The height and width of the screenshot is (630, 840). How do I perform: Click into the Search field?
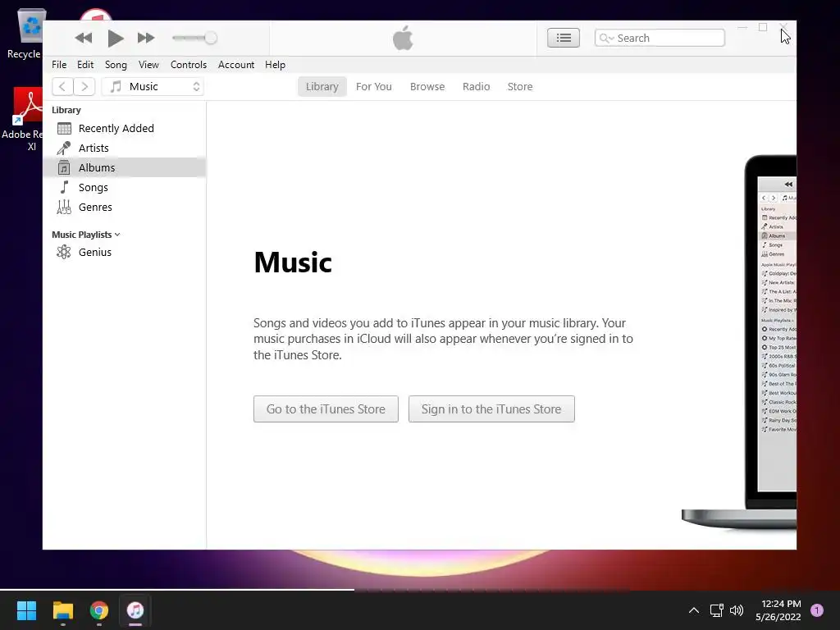[660, 38]
